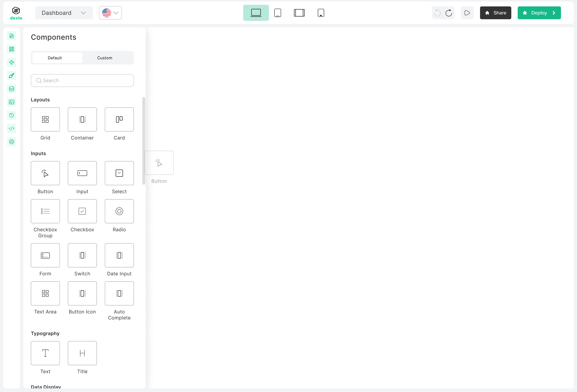The height and width of the screenshot is (392, 577).
Task: Open the settings gear icon in sidebar
Action: coord(12,142)
